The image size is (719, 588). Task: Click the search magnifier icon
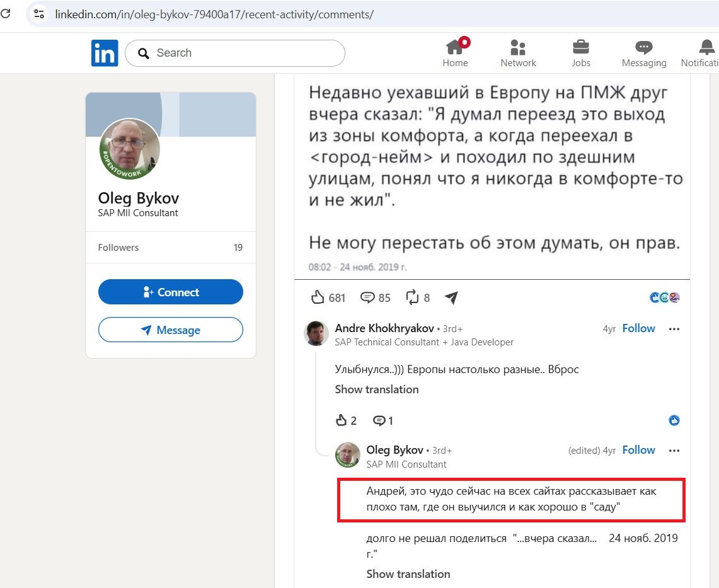(144, 53)
